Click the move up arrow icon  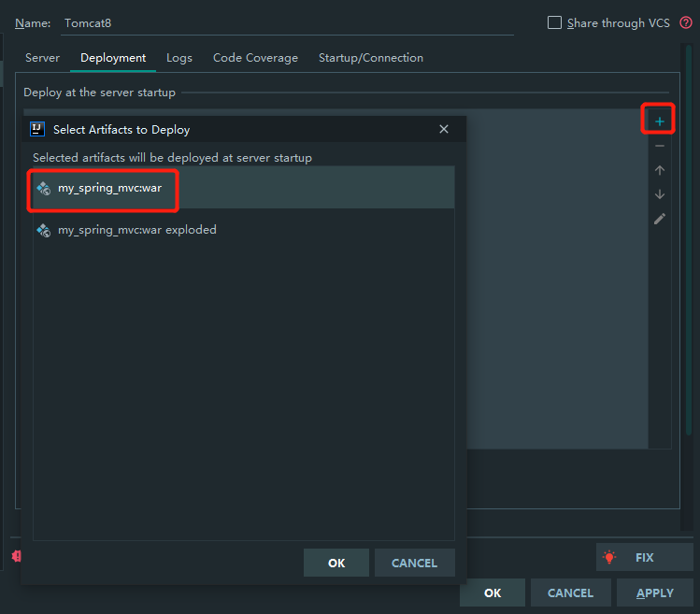660,170
